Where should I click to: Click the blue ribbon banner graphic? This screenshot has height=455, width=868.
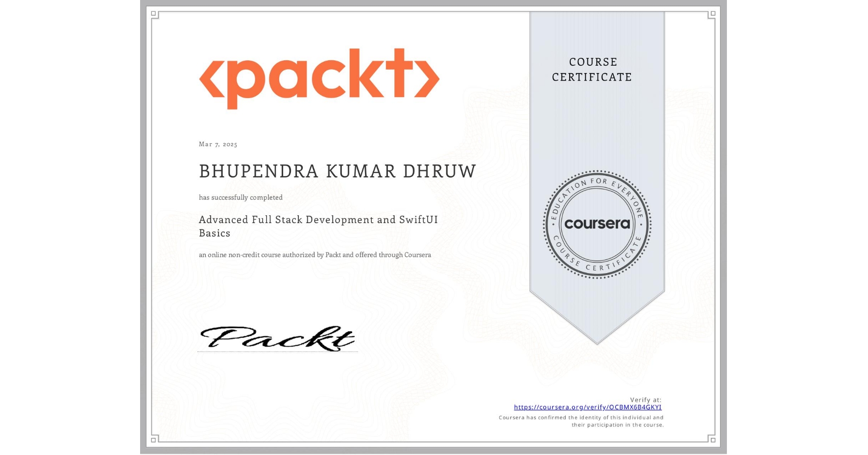click(x=597, y=123)
